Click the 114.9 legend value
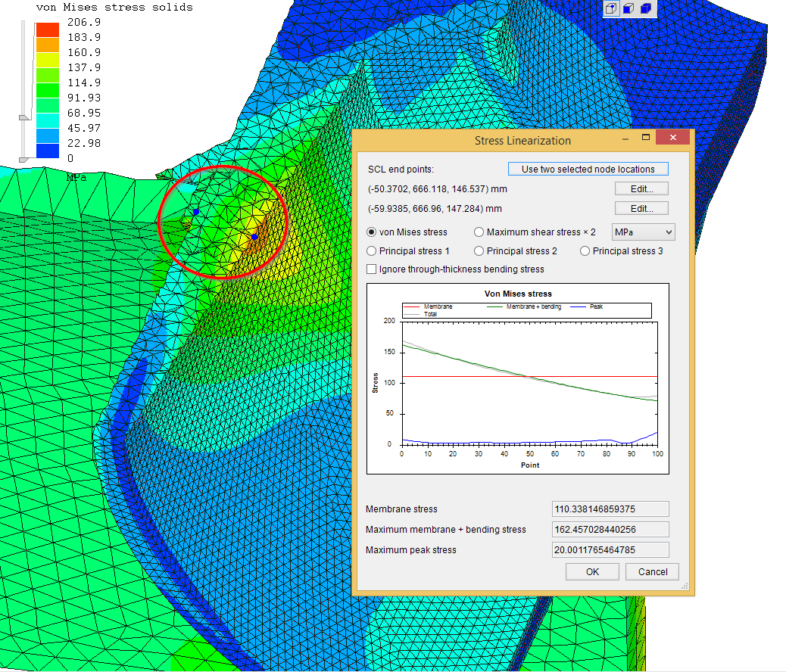This screenshot has width=786, height=672. pos(84,82)
